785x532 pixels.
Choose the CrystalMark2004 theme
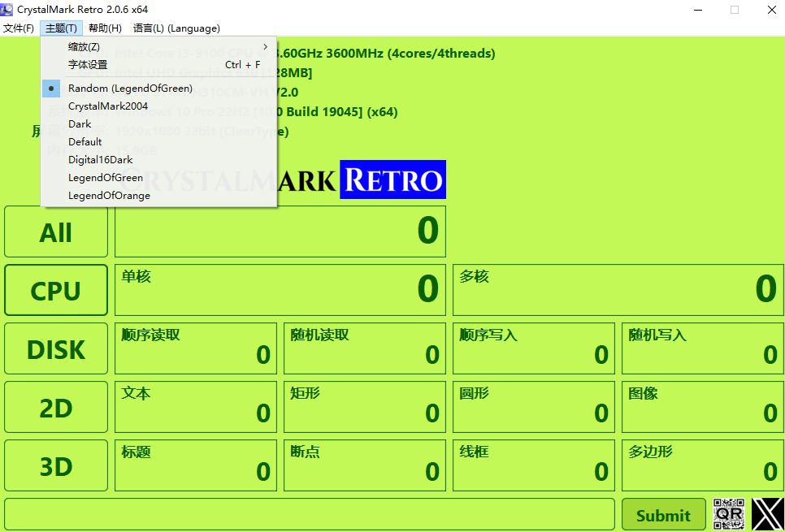(158, 106)
